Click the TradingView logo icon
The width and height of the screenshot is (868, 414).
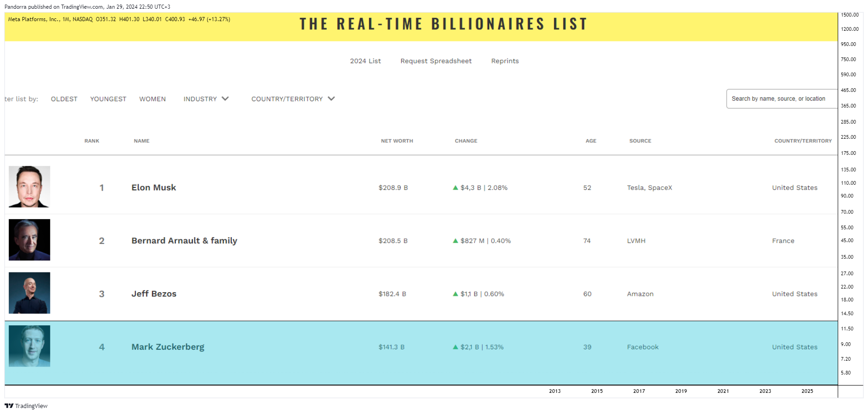point(9,406)
